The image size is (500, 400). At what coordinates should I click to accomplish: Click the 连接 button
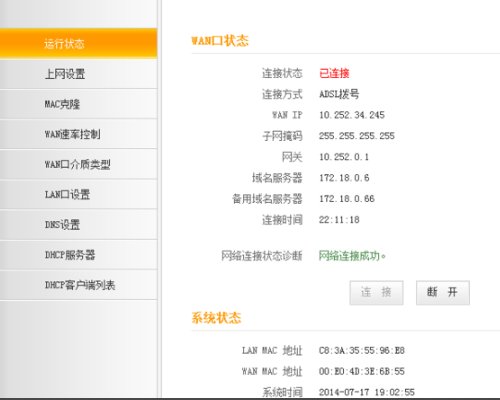point(376,293)
